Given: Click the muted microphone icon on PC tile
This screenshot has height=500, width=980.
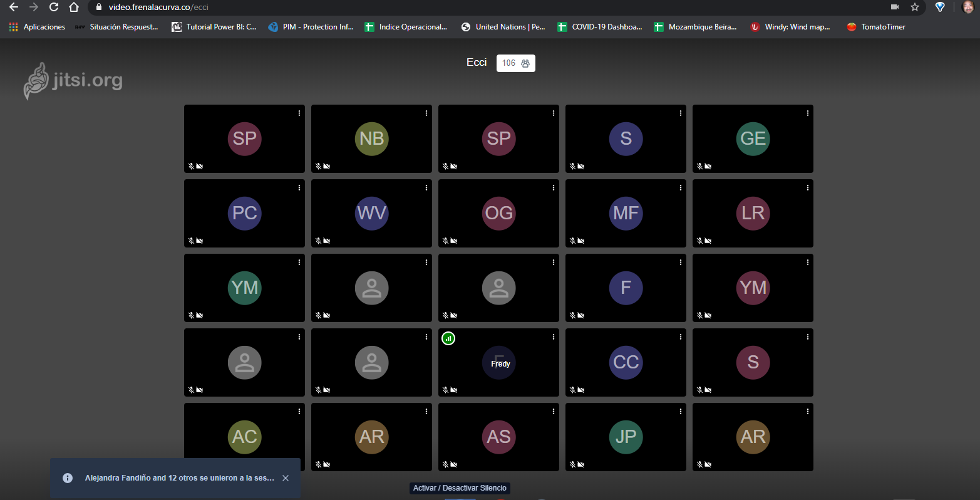Looking at the screenshot, I should (192, 241).
